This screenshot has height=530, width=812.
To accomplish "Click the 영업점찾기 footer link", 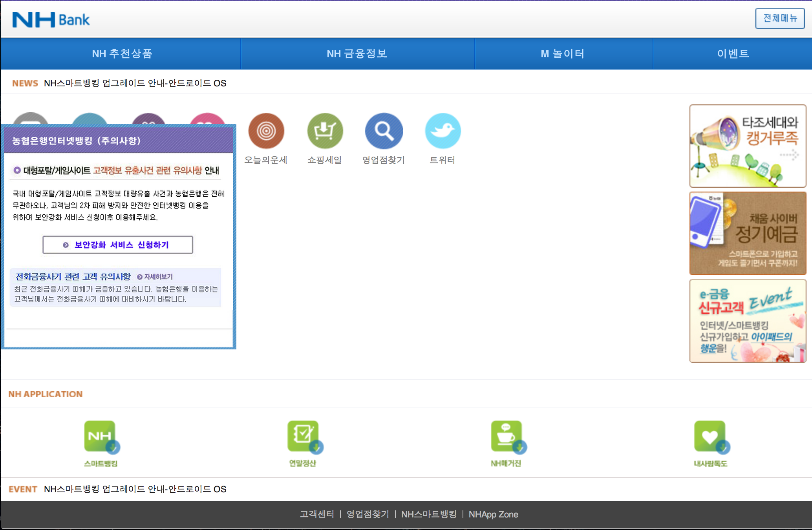I will 368,514.
